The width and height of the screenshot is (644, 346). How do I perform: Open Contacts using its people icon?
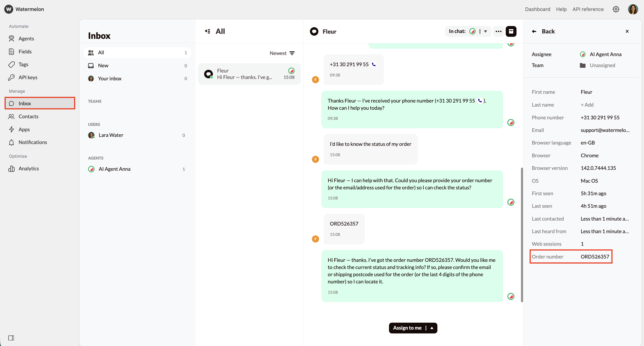click(x=12, y=116)
